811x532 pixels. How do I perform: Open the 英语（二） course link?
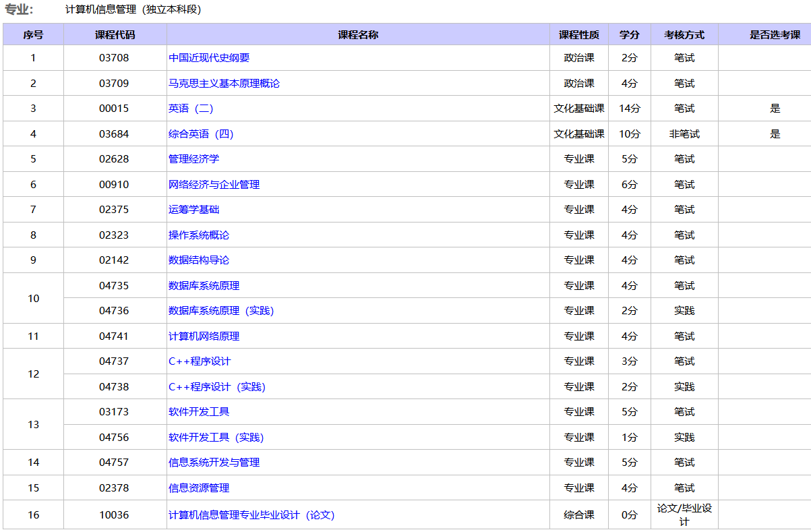pos(191,109)
